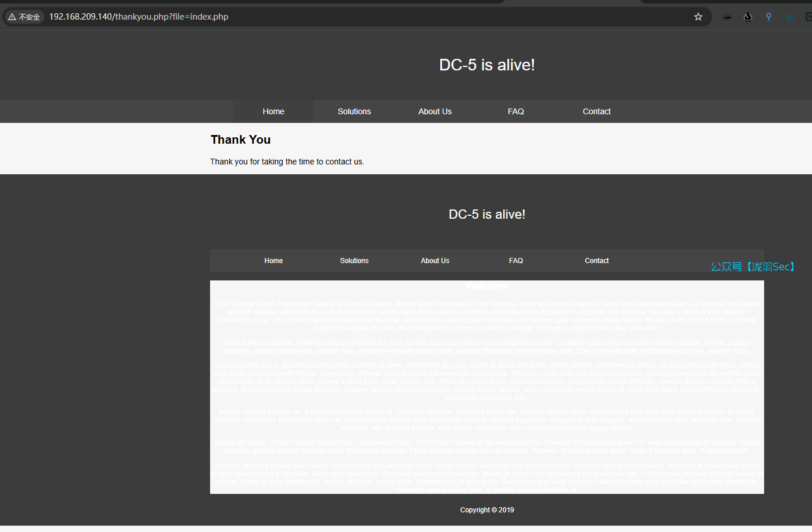Click the green circular extension icon at the toolbar edge

pyautogui.click(x=809, y=17)
